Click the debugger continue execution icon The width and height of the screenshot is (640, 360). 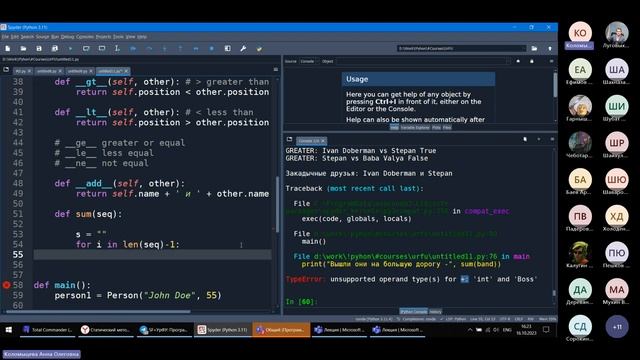click(x=196, y=49)
